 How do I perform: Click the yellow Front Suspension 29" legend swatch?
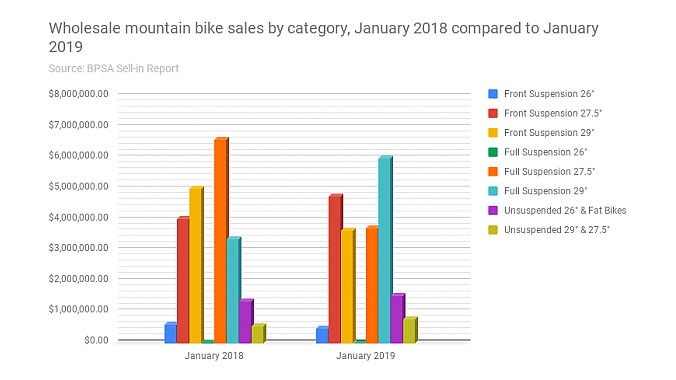(x=493, y=132)
